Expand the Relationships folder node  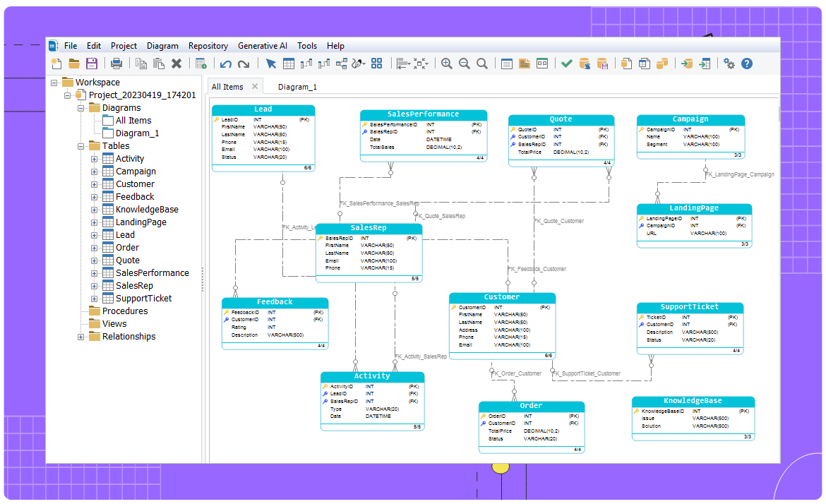click(80, 337)
